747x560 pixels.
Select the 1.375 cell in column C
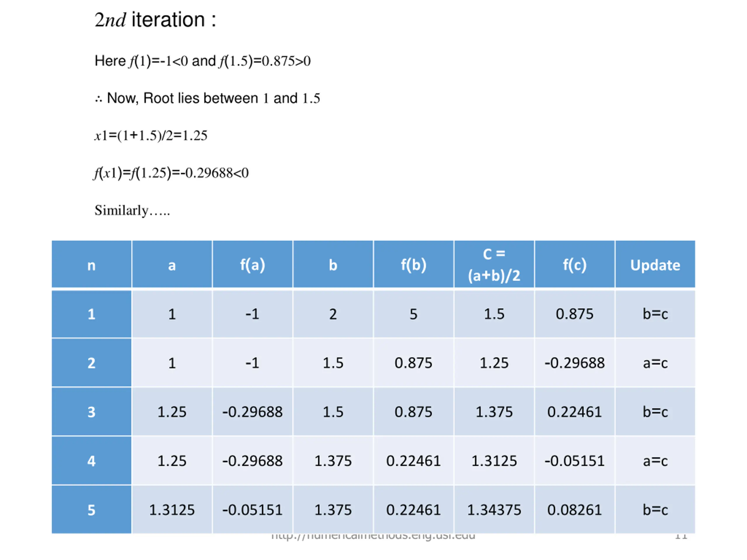coord(494,412)
